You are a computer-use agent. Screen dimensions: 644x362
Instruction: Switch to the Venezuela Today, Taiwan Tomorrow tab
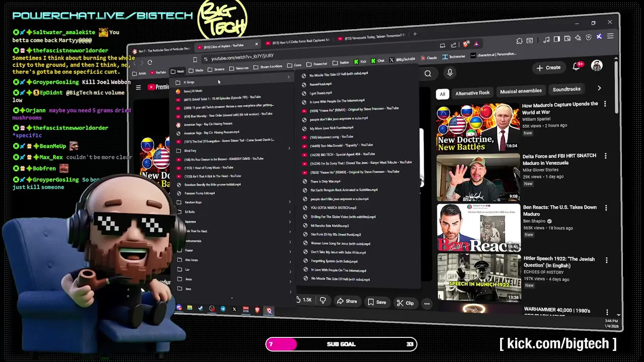pyautogui.click(x=371, y=37)
